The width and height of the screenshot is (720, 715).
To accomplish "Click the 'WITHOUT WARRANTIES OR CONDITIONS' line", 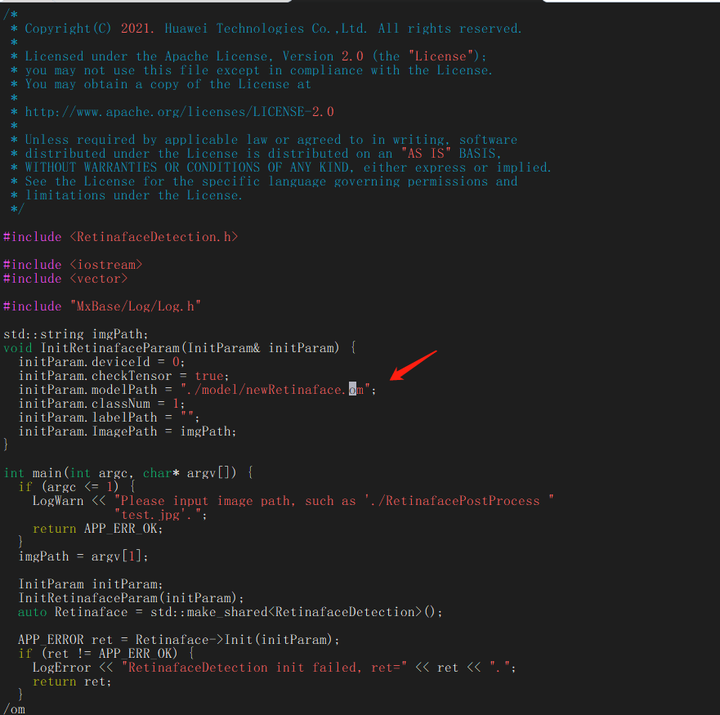I will click(281, 167).
